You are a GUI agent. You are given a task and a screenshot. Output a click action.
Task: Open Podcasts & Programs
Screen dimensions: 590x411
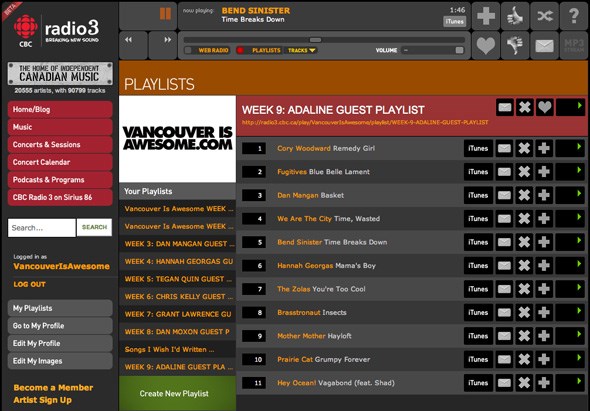click(x=60, y=180)
